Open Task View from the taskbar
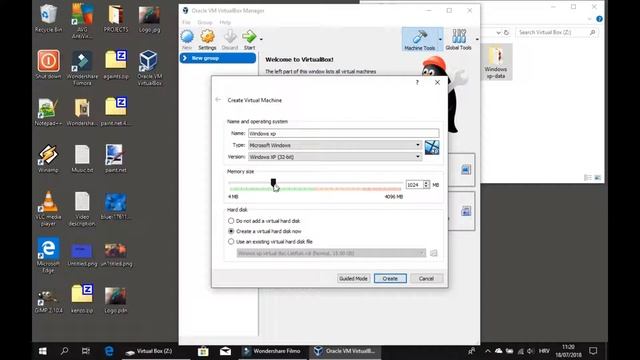 [x=86, y=351]
